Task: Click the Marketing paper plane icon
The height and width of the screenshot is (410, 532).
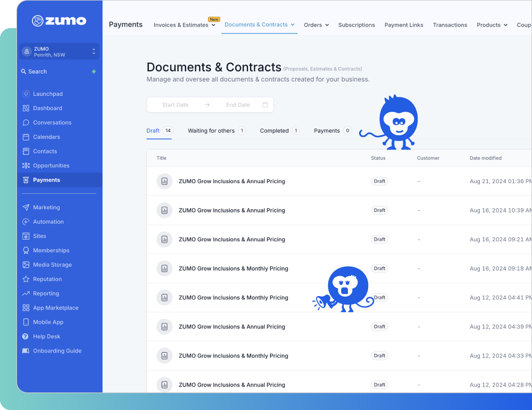Action: (26, 207)
